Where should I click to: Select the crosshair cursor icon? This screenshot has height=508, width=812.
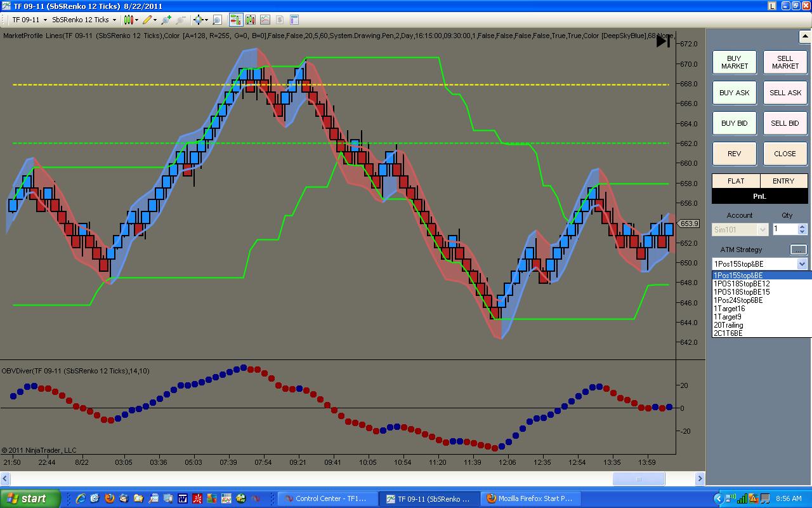pos(198,20)
